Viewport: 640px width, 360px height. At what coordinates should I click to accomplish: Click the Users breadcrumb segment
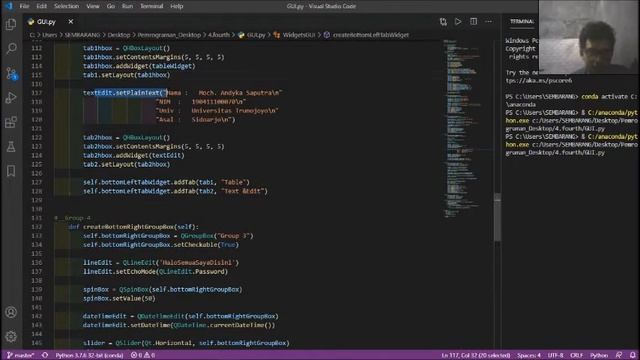50,35
